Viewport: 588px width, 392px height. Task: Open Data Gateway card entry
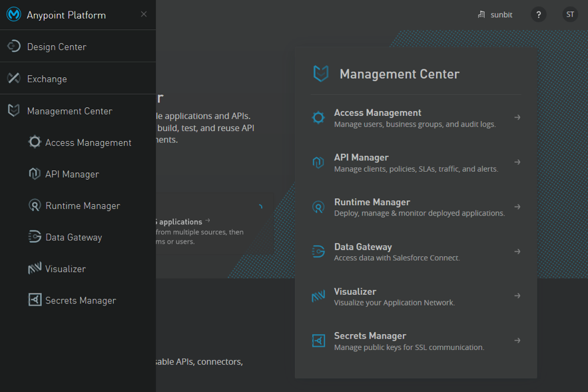(363, 247)
